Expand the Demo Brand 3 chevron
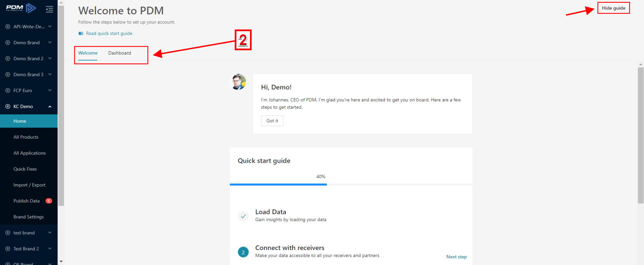 pos(50,74)
